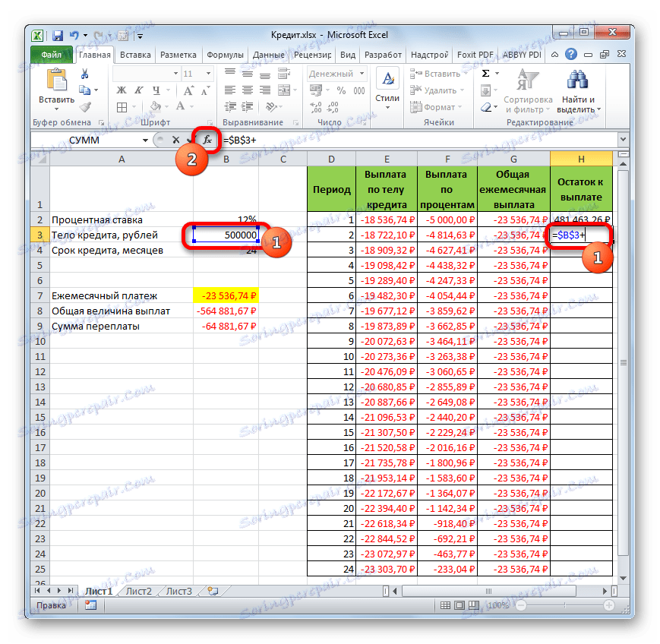Open the AutoSum dropdown arrow
The image size is (660, 644).
click(497, 74)
